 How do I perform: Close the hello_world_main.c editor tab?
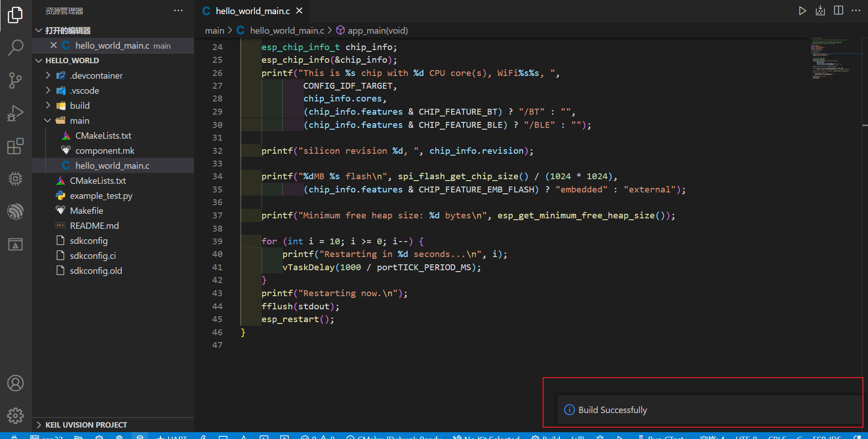click(x=299, y=10)
